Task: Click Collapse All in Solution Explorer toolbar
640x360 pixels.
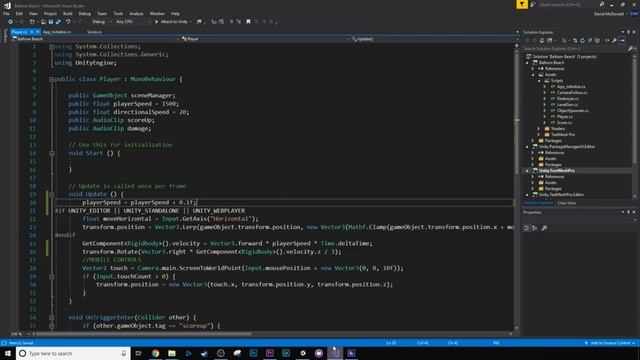Action: click(590, 40)
